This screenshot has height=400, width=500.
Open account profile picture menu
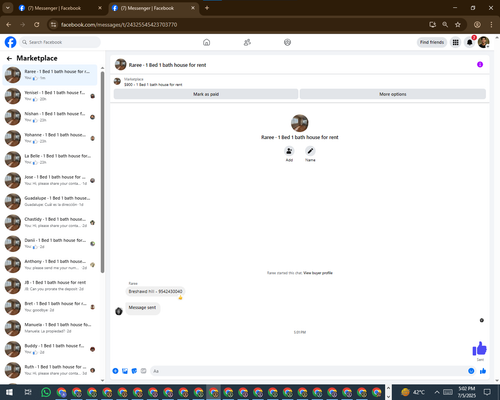(484, 42)
